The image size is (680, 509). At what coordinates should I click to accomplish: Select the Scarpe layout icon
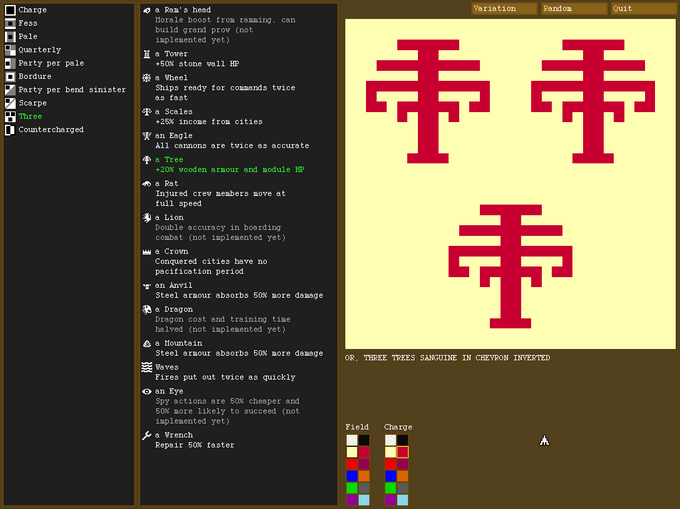coord(10,103)
